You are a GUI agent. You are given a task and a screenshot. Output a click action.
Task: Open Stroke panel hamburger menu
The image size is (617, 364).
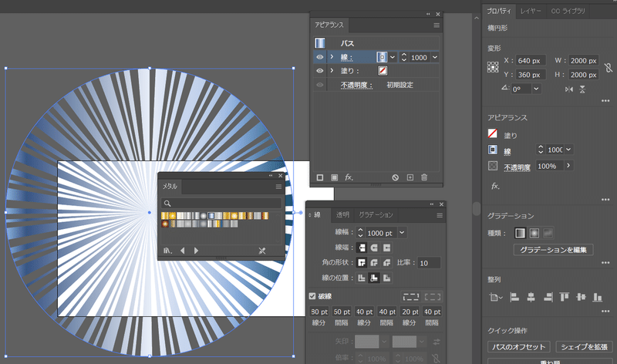pos(440,215)
